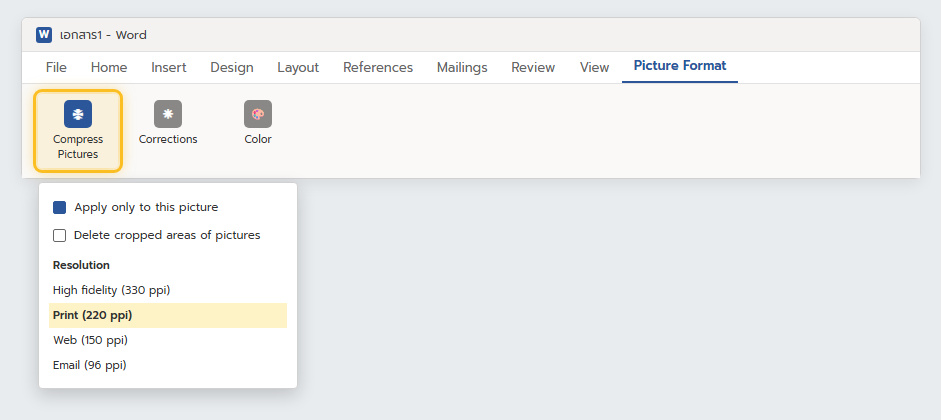Click the Picture Format tab
Image resolution: width=941 pixels, height=420 pixels.
680,67
